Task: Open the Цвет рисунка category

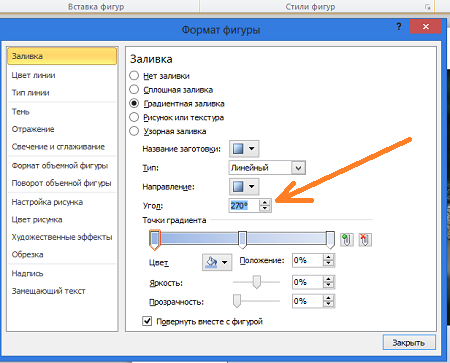Action: [x=62, y=220]
